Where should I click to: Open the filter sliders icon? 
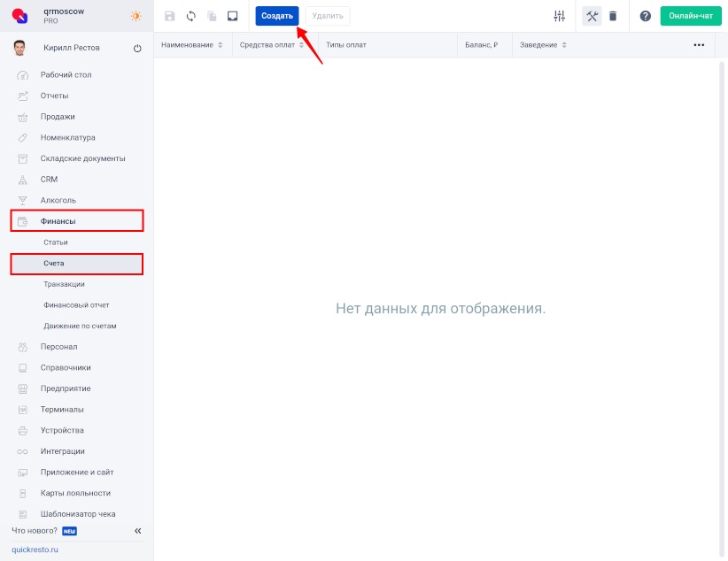[x=560, y=16]
